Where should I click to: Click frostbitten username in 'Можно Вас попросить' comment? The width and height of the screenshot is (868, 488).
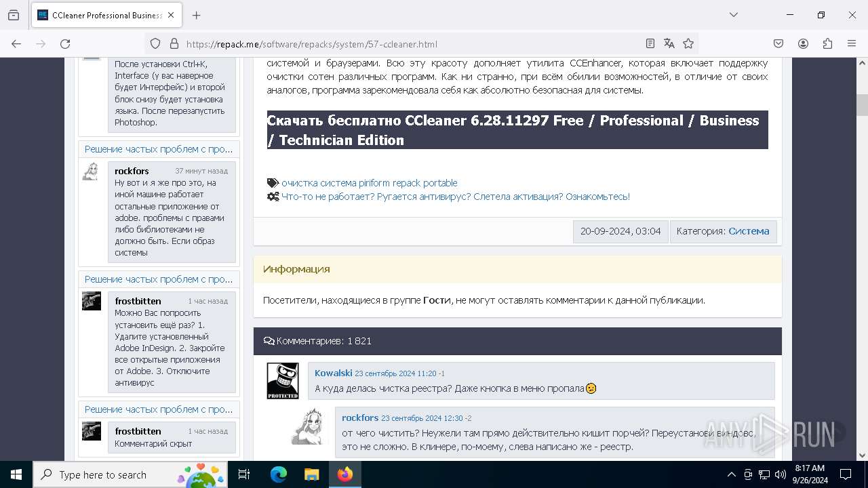pyautogui.click(x=138, y=301)
